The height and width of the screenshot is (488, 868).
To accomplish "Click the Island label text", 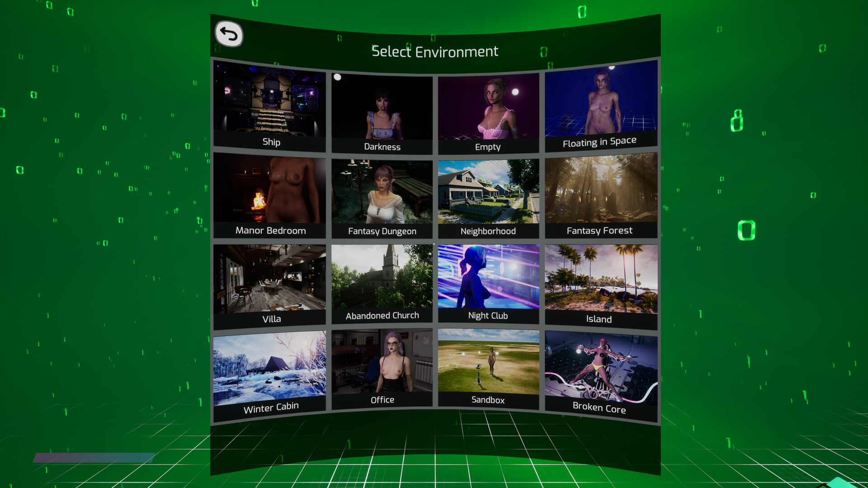I will [599, 319].
